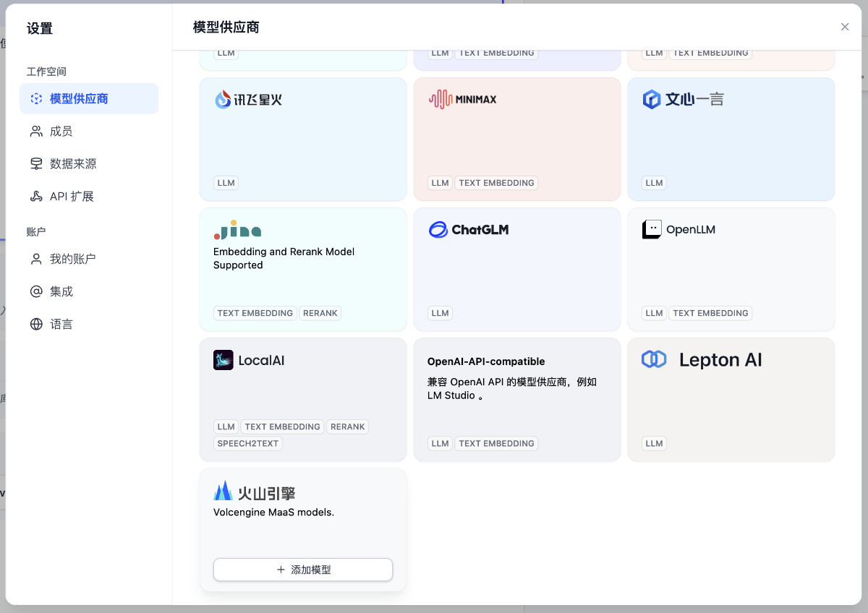Click the LLM tag on LocalAI card

pyautogui.click(x=226, y=426)
